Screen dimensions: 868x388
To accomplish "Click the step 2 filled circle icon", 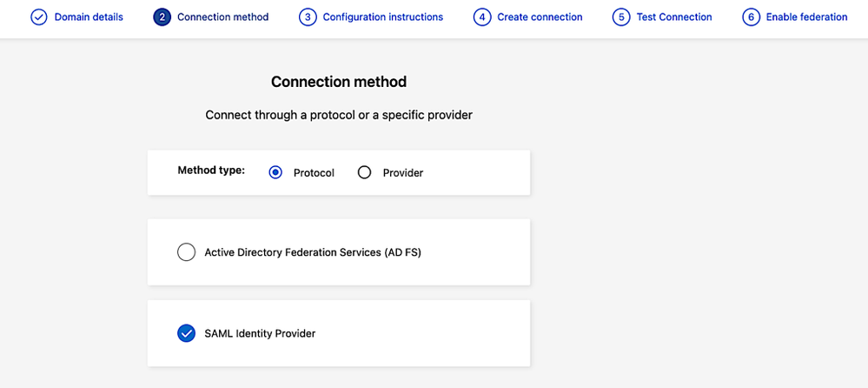I will click(x=162, y=17).
